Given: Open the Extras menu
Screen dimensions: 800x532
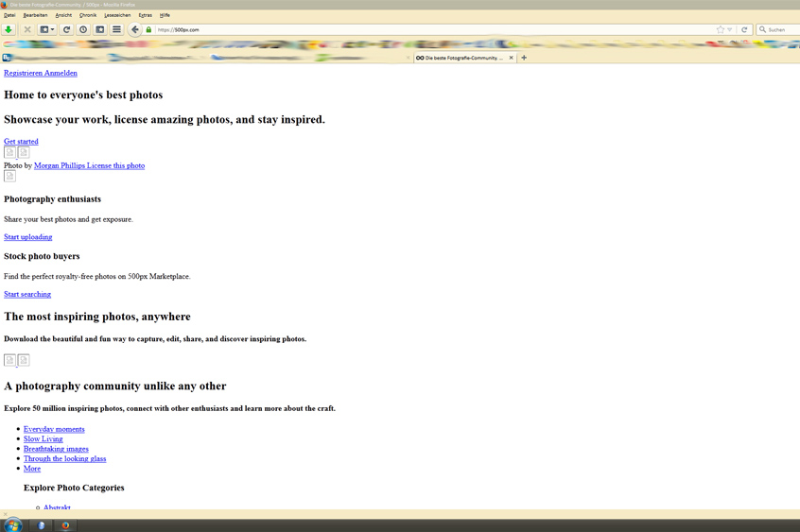Looking at the screenshot, I should (146, 15).
